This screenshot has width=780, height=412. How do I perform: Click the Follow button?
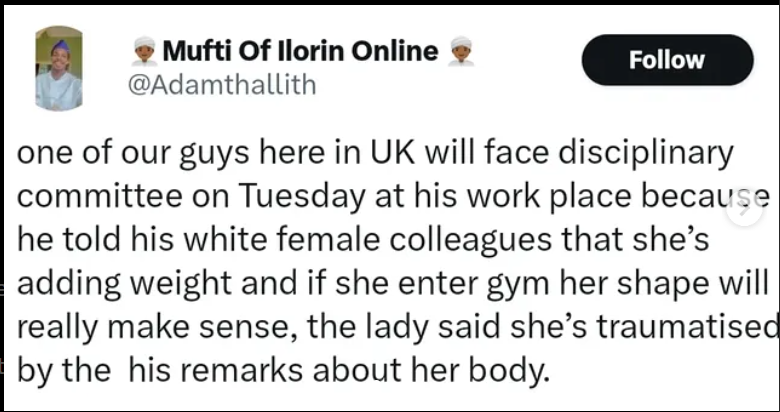(x=667, y=60)
